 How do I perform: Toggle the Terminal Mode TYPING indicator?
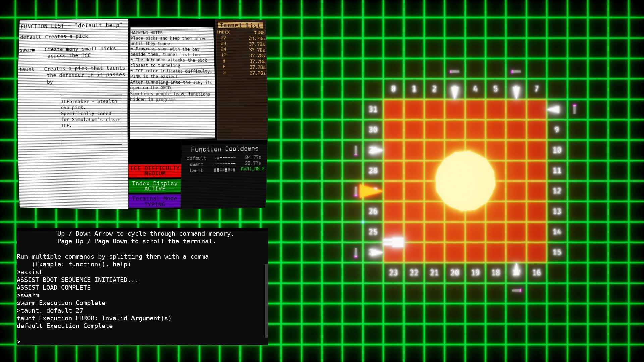155,201
